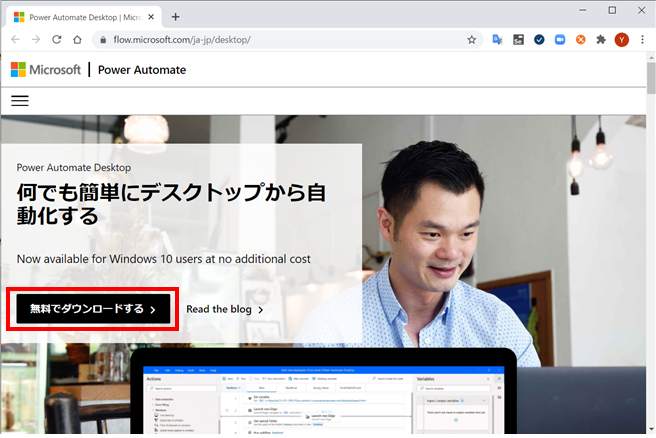Go back using the browser back arrow

pyautogui.click(x=15, y=39)
